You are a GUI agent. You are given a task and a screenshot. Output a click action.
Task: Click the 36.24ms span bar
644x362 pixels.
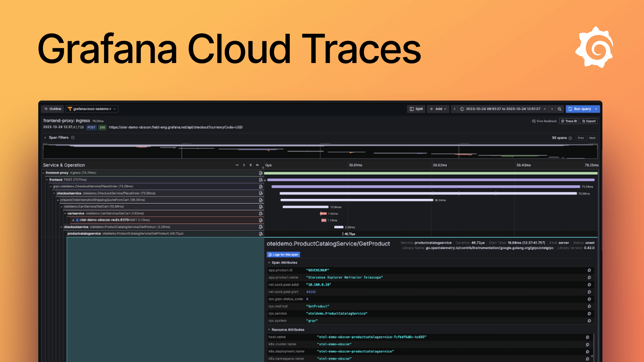pos(357,200)
